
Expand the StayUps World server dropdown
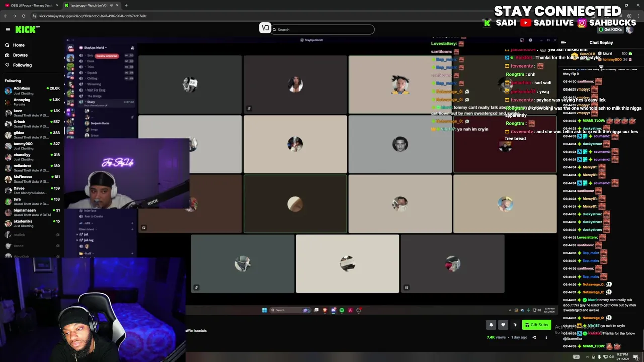pyautogui.click(x=95, y=48)
